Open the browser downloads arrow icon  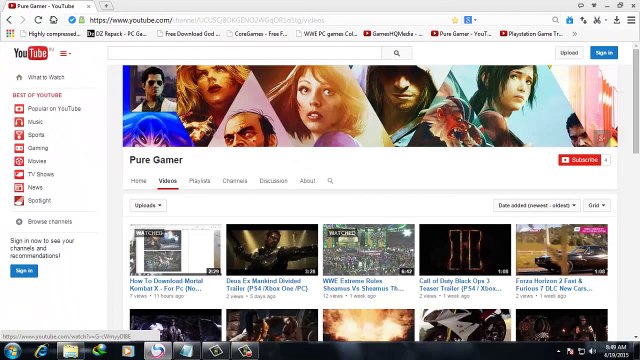pyautogui.click(x=617, y=20)
